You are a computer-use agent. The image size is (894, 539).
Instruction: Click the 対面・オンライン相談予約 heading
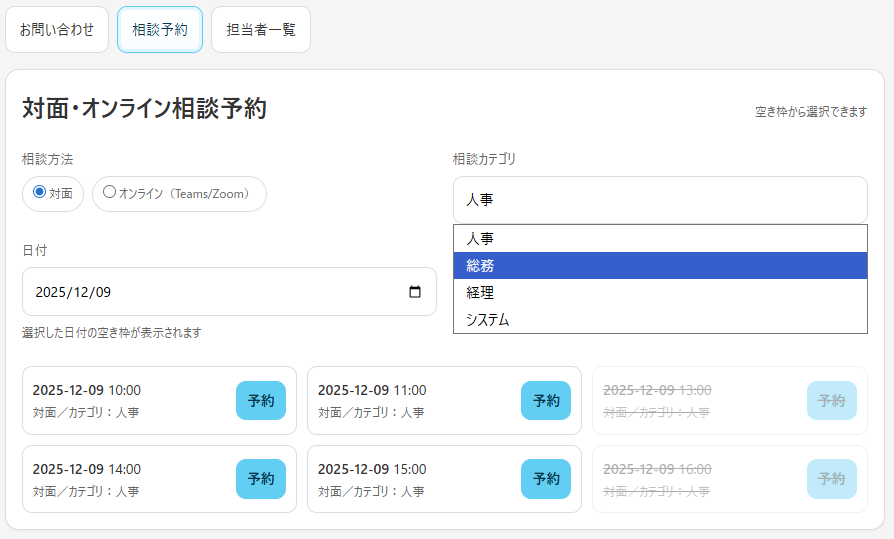point(144,109)
